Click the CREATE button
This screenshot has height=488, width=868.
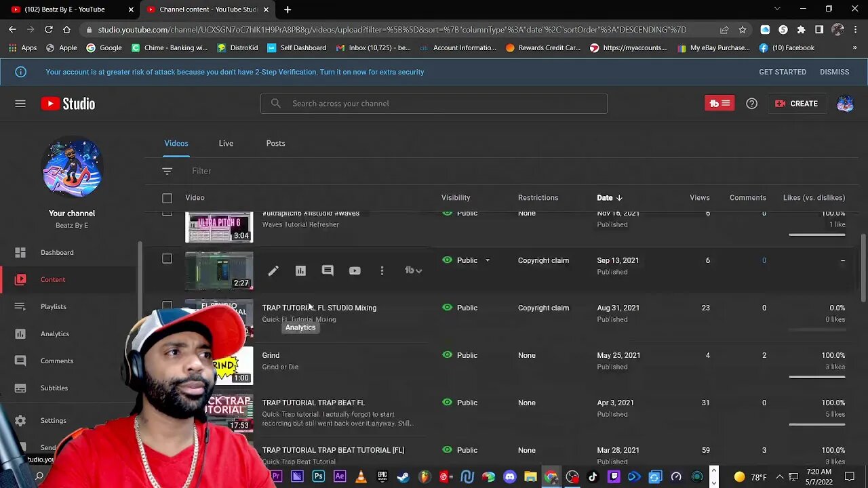click(797, 104)
